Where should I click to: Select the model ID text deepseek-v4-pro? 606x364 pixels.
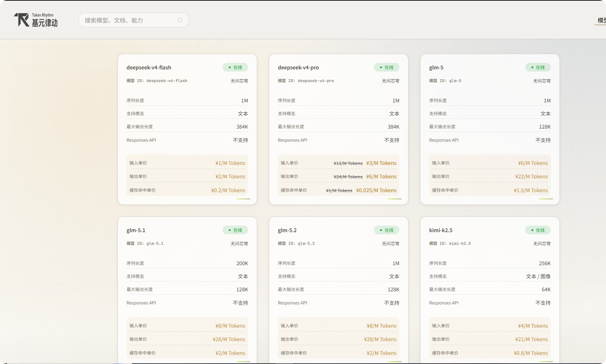click(x=316, y=81)
